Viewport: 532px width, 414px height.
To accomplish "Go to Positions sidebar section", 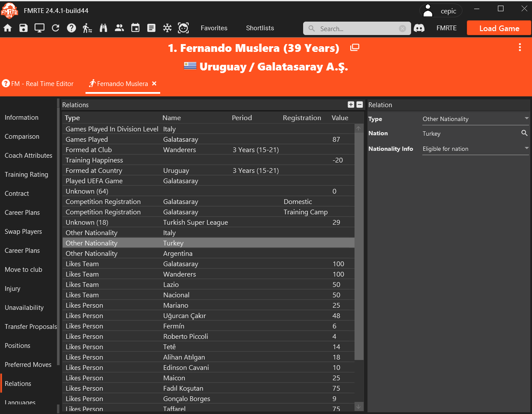I will point(17,346).
